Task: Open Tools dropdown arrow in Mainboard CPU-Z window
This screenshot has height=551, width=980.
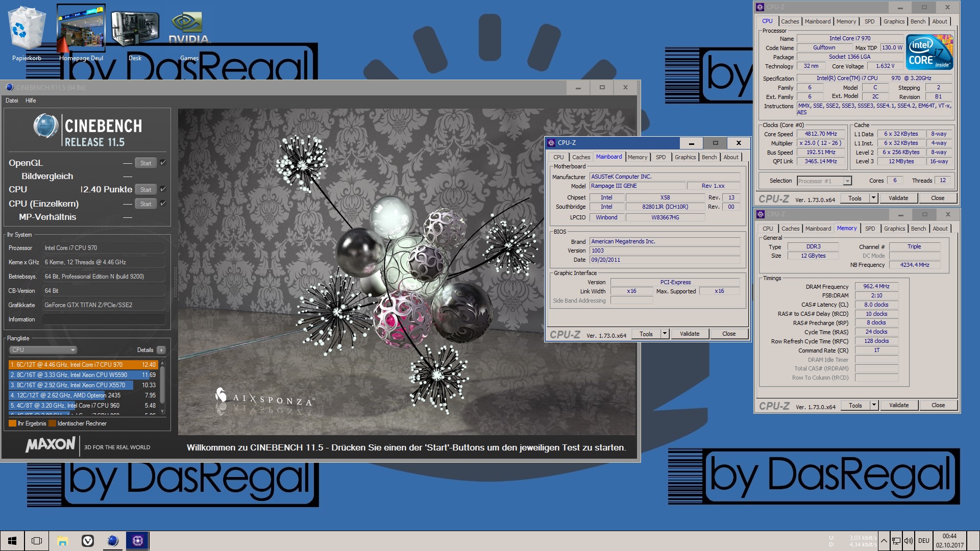Action: (665, 334)
